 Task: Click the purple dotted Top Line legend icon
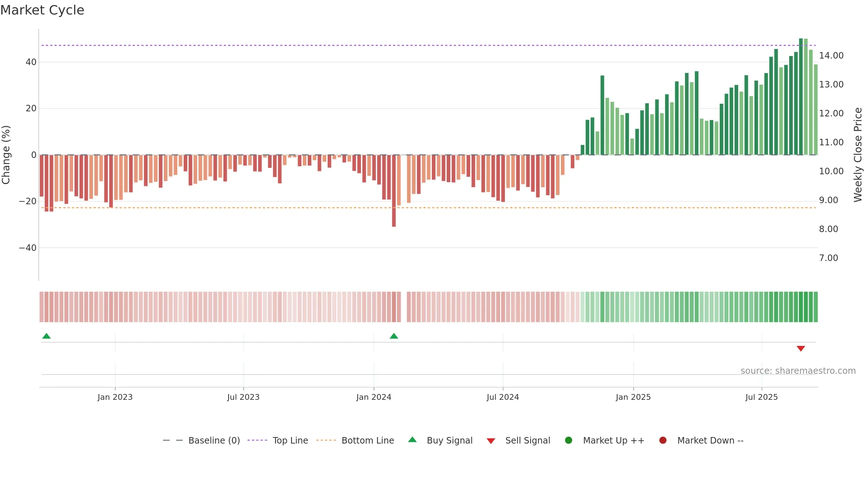tap(257, 440)
